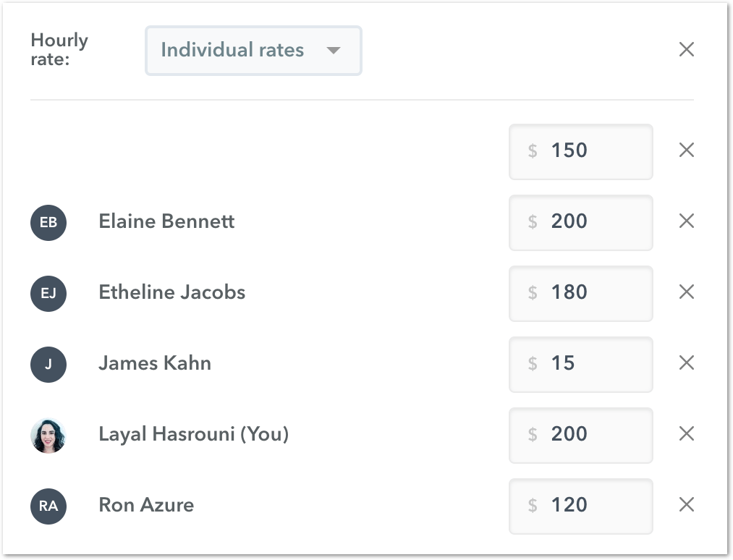The image size is (733, 560).
Task: Open the Individual rates dropdown
Action: pyautogui.click(x=253, y=51)
